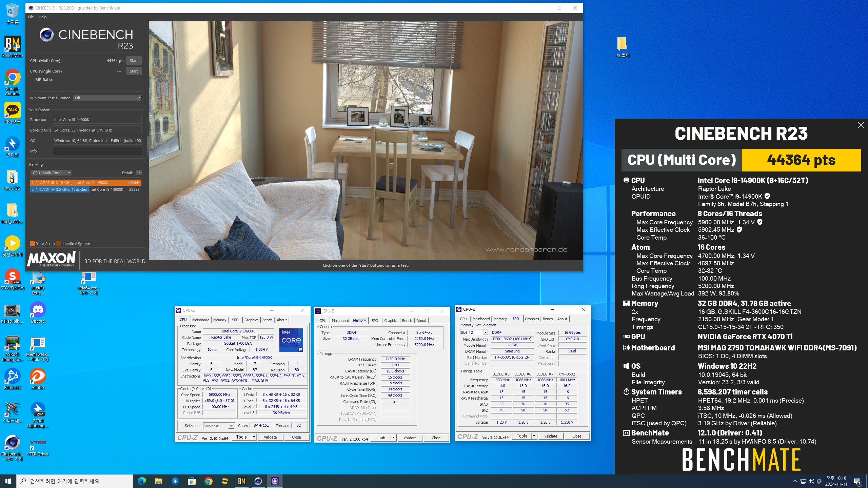Screen dimensions: 868x488
Task: Start the CPU (Multi Core) test
Action: [134, 61]
